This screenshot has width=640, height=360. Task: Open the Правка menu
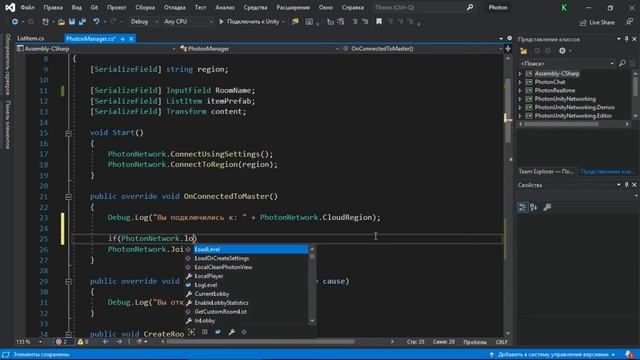pos(53,7)
